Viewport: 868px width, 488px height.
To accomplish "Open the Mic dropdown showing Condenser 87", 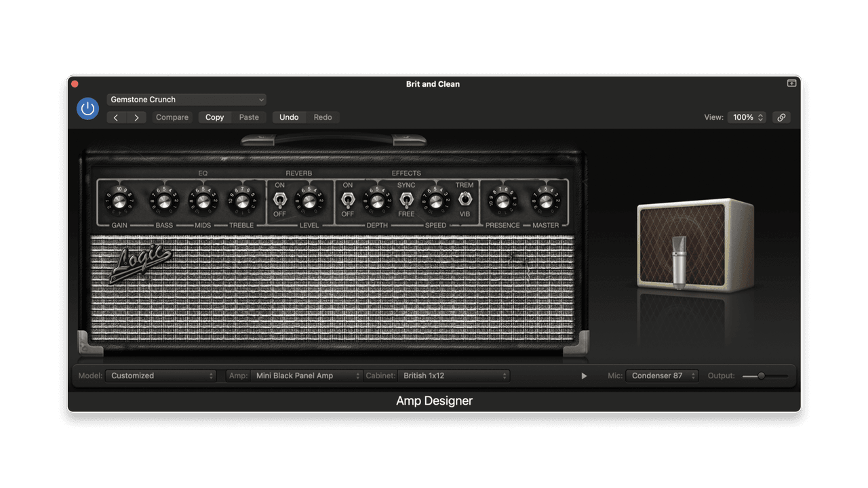I will pos(662,375).
